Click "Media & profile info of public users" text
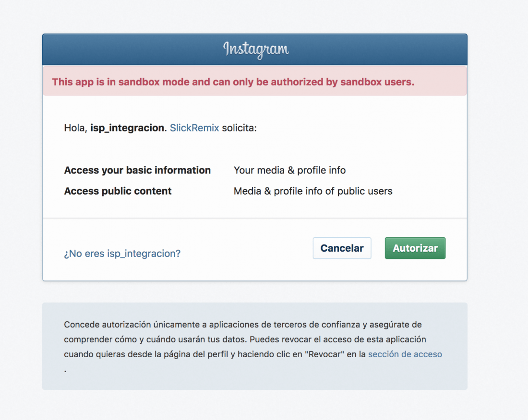Image resolution: width=528 pixels, height=420 pixels. point(313,191)
